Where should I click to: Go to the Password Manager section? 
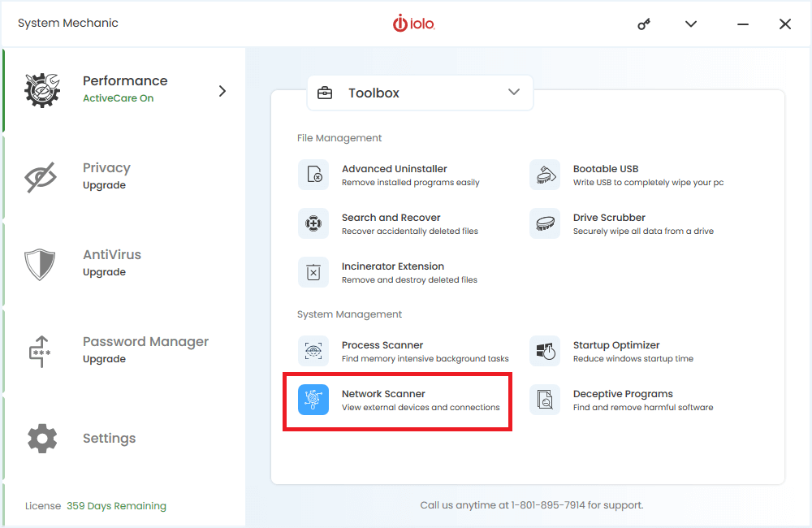point(145,349)
